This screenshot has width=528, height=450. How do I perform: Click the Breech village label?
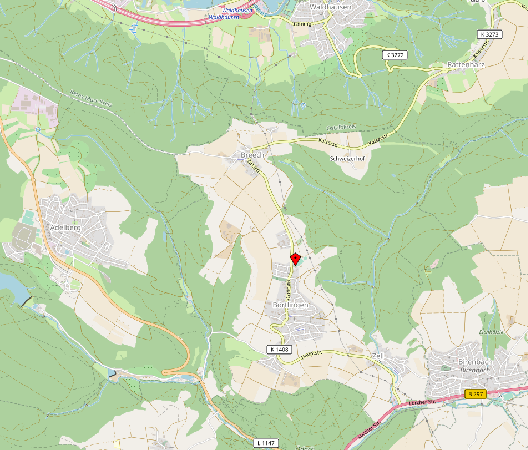253,155
